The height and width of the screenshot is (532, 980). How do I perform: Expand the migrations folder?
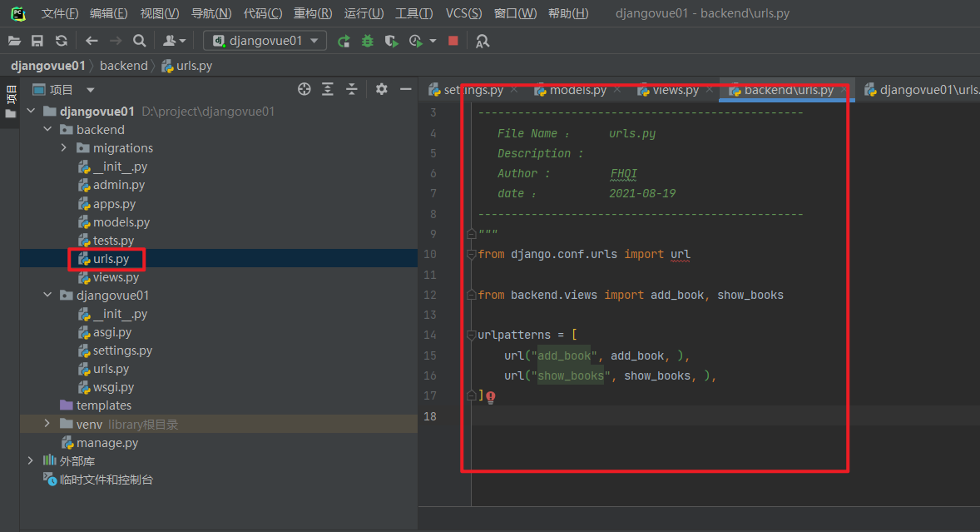coord(64,148)
